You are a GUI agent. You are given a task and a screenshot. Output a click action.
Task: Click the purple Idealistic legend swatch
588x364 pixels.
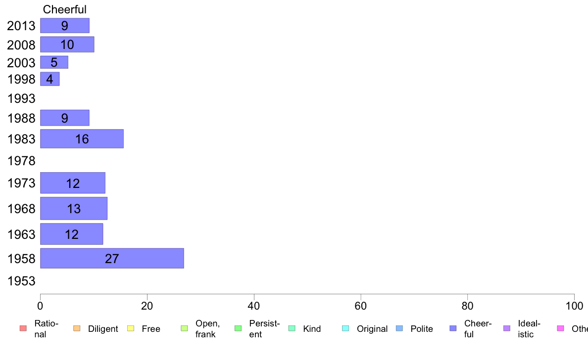pyautogui.click(x=506, y=329)
